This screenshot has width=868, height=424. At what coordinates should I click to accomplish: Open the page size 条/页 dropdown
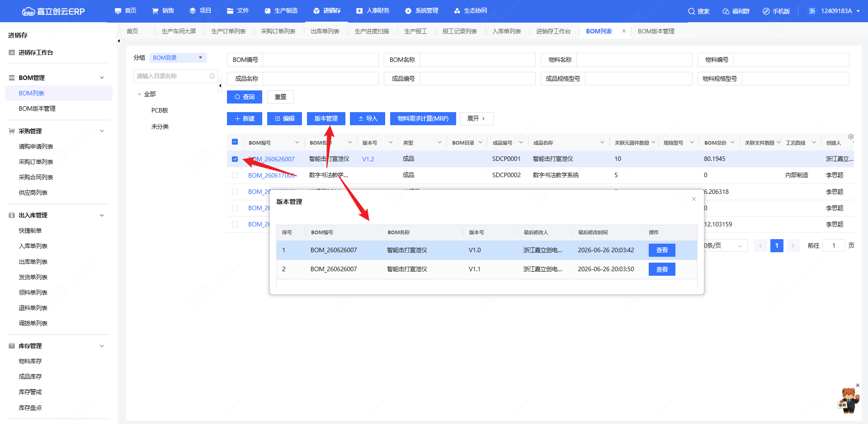click(725, 246)
